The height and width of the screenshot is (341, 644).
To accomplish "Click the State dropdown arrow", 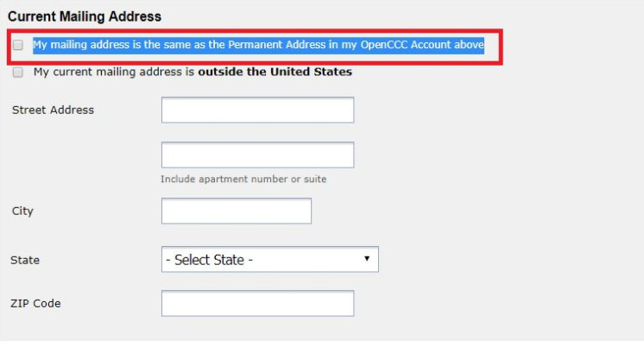I will tap(367, 258).
